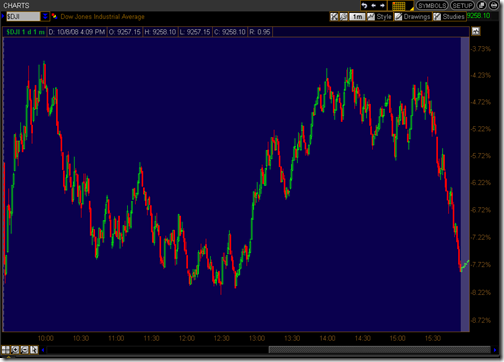Click the zoom out magnifier icon
This screenshot has width=504, height=362.
point(24,350)
